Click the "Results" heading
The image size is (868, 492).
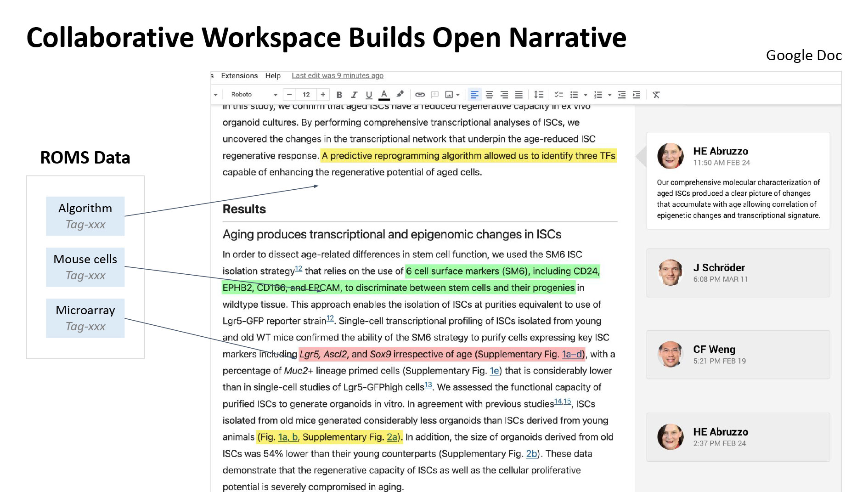[244, 209]
